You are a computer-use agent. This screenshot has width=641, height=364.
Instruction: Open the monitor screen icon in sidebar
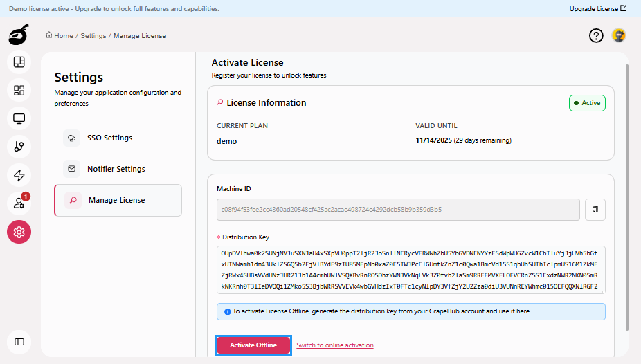pos(19,118)
